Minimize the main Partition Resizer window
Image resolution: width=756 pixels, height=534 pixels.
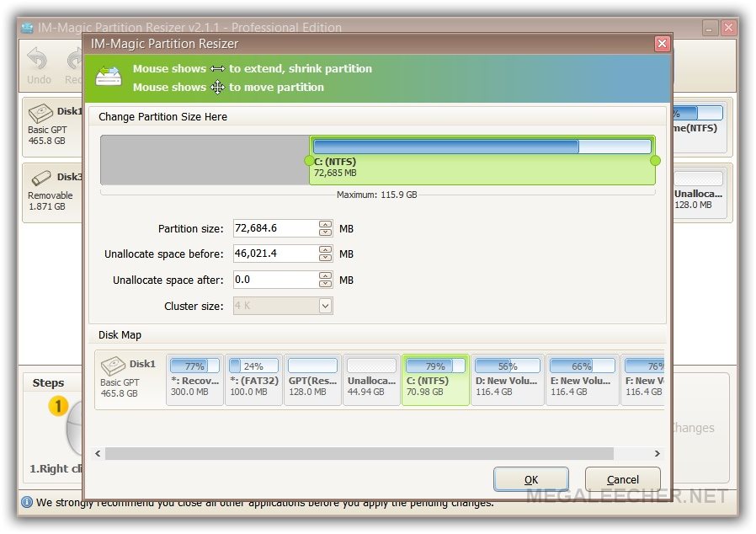coord(709,28)
